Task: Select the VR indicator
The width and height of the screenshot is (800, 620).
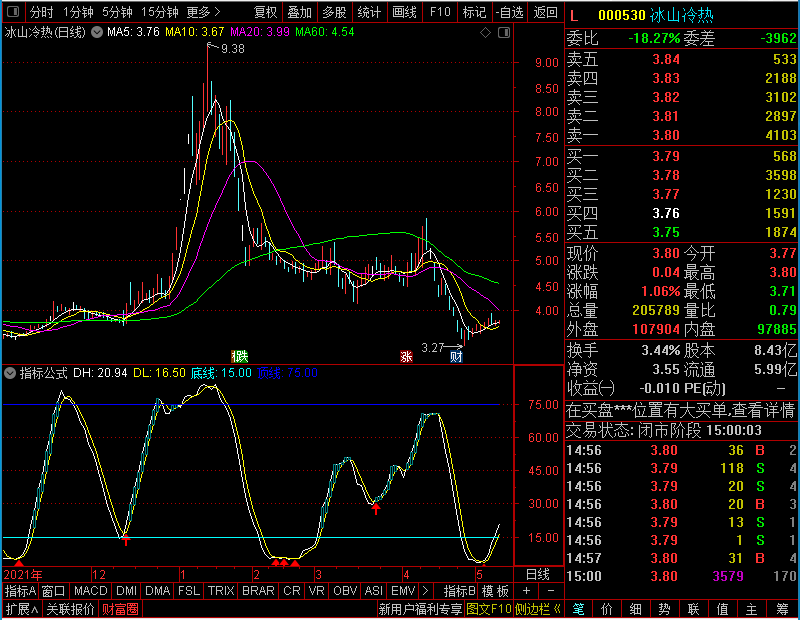Action: (x=316, y=591)
